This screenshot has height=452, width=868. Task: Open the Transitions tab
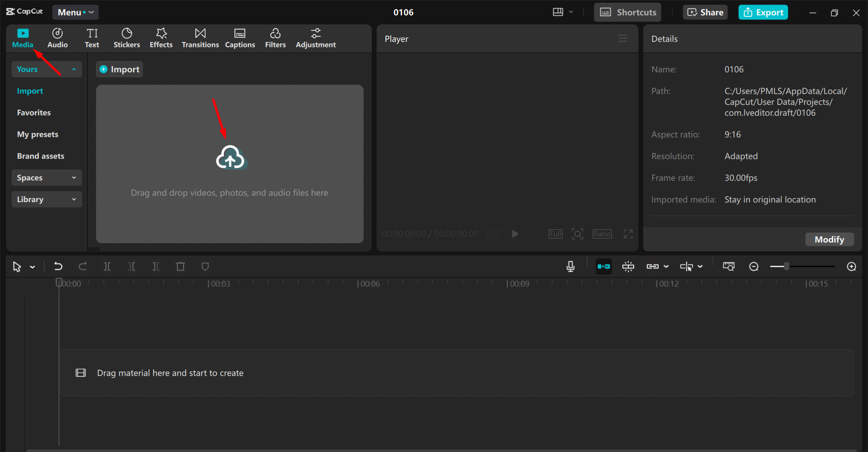[200, 38]
